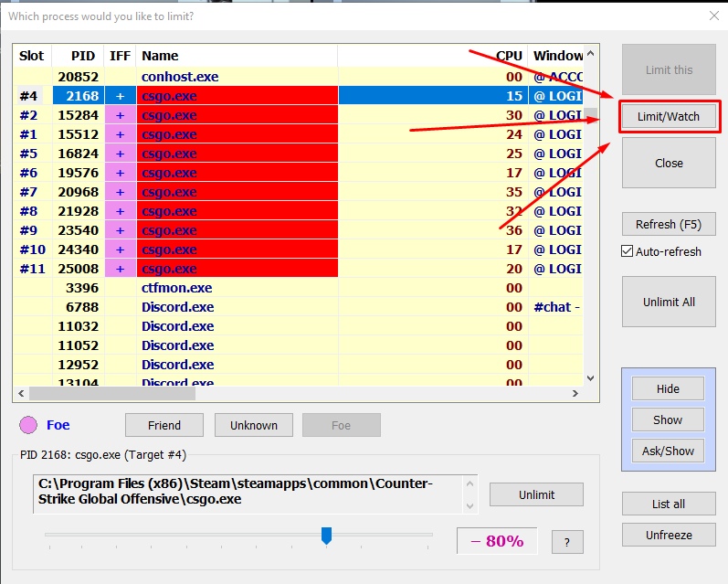Click IFF plus marker for slot #2
Viewport: 728px width, 584px height.
click(x=121, y=115)
